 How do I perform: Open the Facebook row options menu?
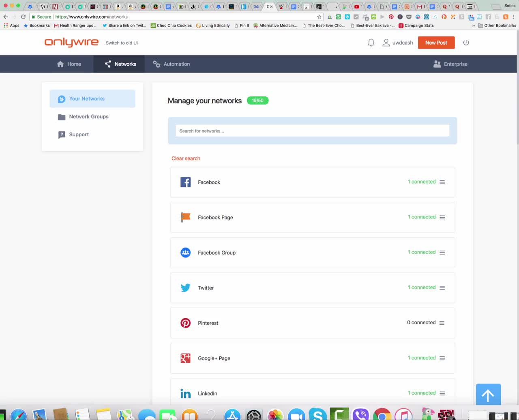click(442, 182)
